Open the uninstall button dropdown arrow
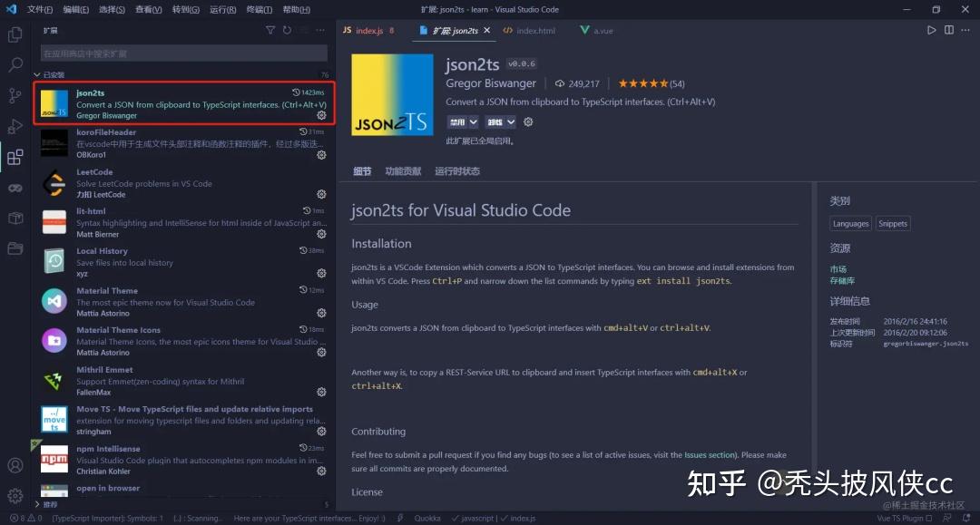Screen dimensions: 980x525 tap(511, 122)
